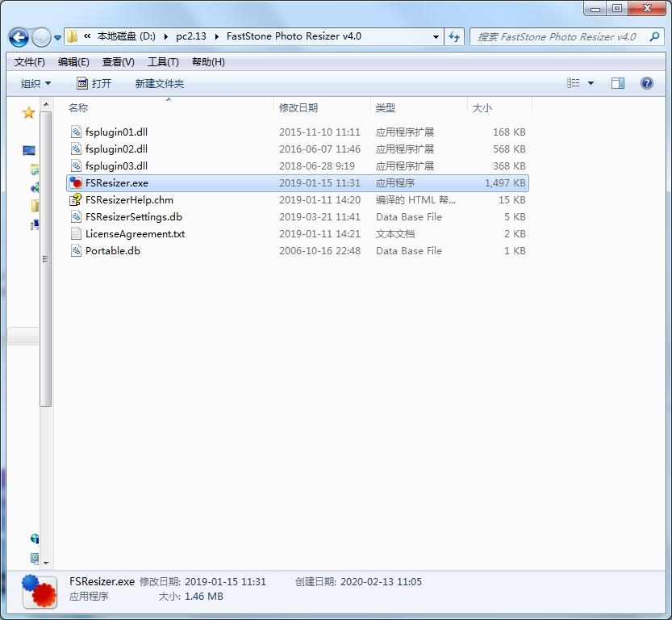Click the Forward navigation arrow button
Image resolution: width=672 pixels, height=620 pixels.
point(42,37)
